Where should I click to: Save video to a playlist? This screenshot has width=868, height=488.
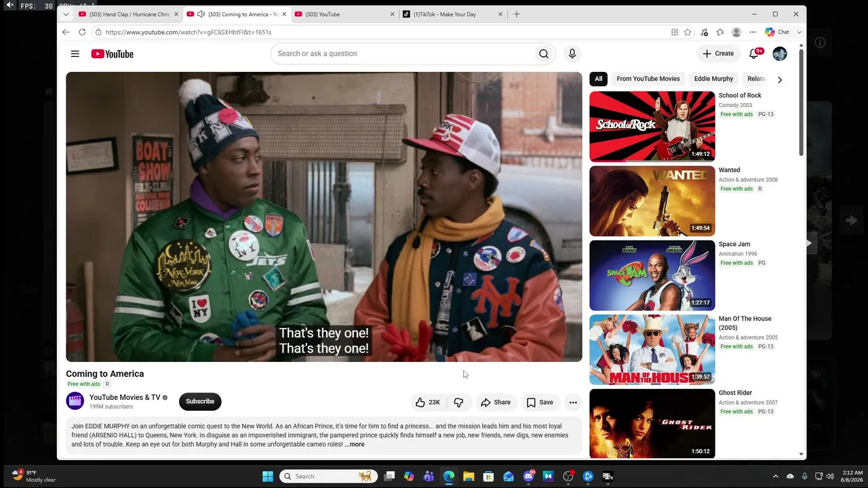coord(540,403)
